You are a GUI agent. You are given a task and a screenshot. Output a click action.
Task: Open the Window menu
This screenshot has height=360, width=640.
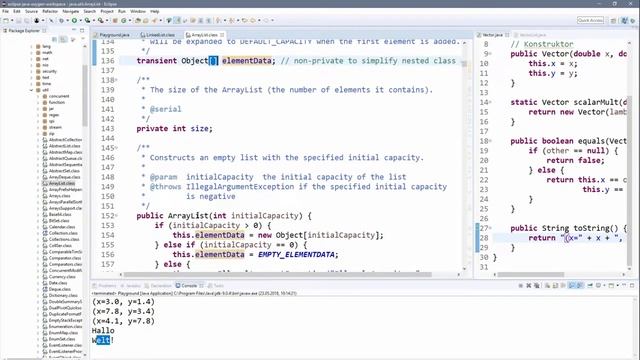pyautogui.click(x=138, y=11)
